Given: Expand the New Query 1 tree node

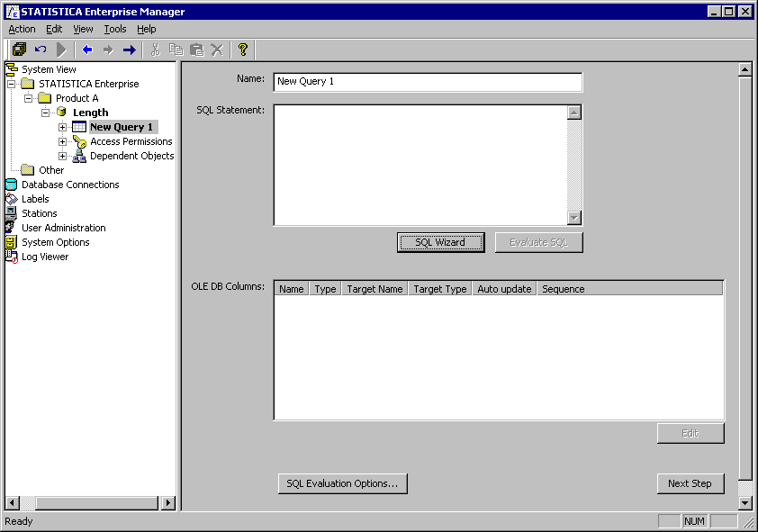Looking at the screenshot, I should pos(62,127).
